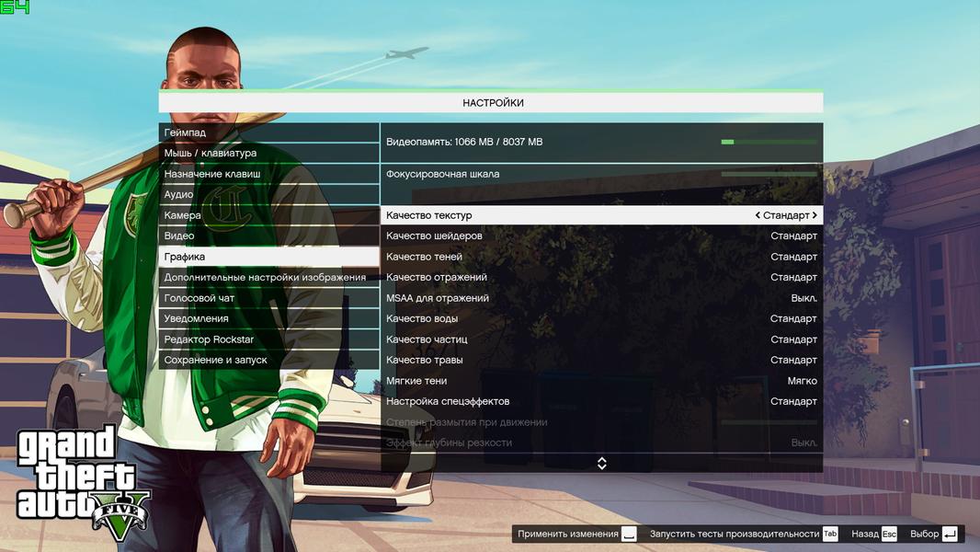This screenshot has height=552, width=980.
Task: Select the Мягкие тени setting
Action: 601,381
